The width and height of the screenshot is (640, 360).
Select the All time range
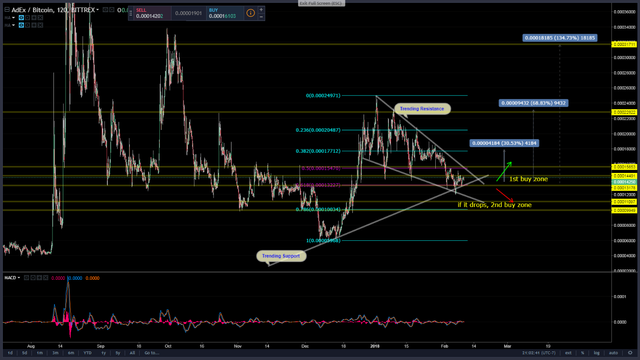click(132, 353)
